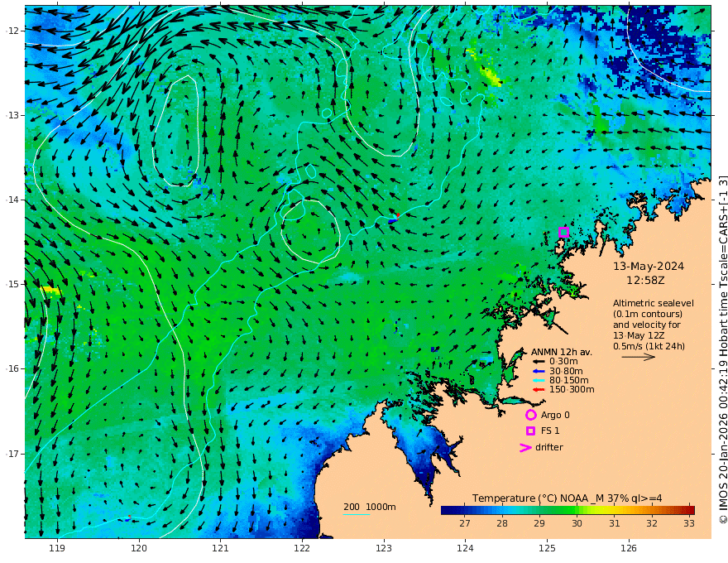Click the ANMN 12h av. legend heading
This screenshot has width=728, height=563.
pos(562,352)
